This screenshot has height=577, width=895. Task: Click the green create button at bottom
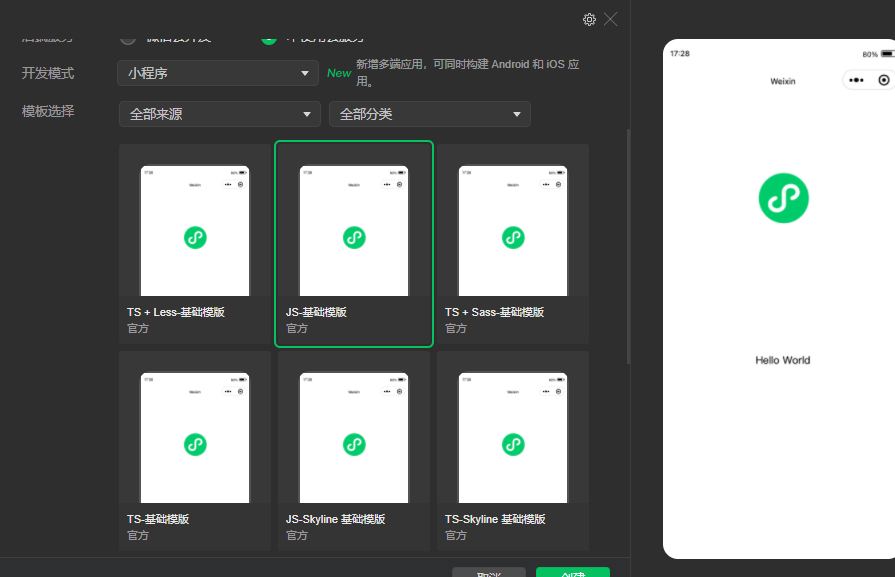pos(573,572)
